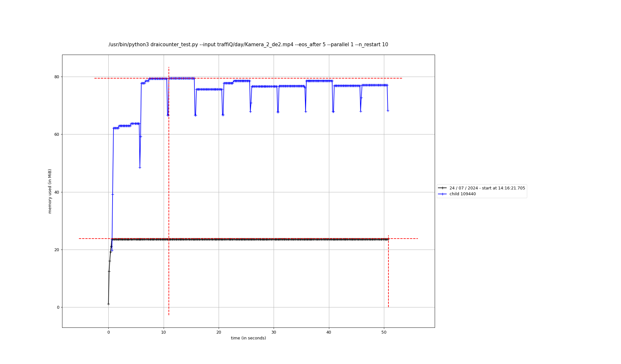Click the 'child 109440' legend label
The height and width of the screenshot is (364, 621).
coord(463,194)
